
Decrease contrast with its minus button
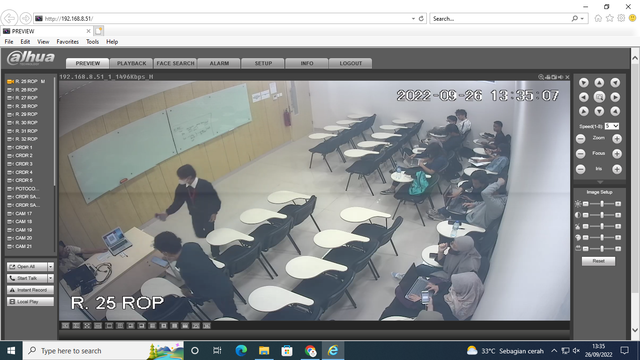click(x=586, y=215)
